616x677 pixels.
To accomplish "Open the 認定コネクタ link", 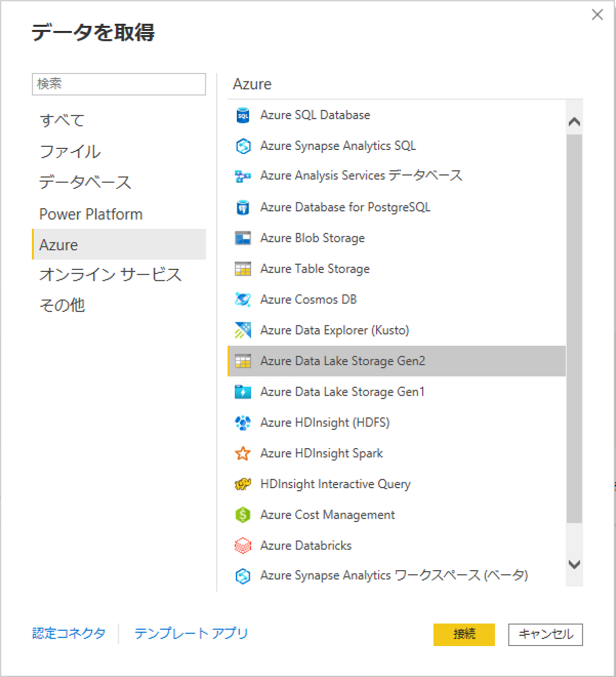I will click(69, 634).
